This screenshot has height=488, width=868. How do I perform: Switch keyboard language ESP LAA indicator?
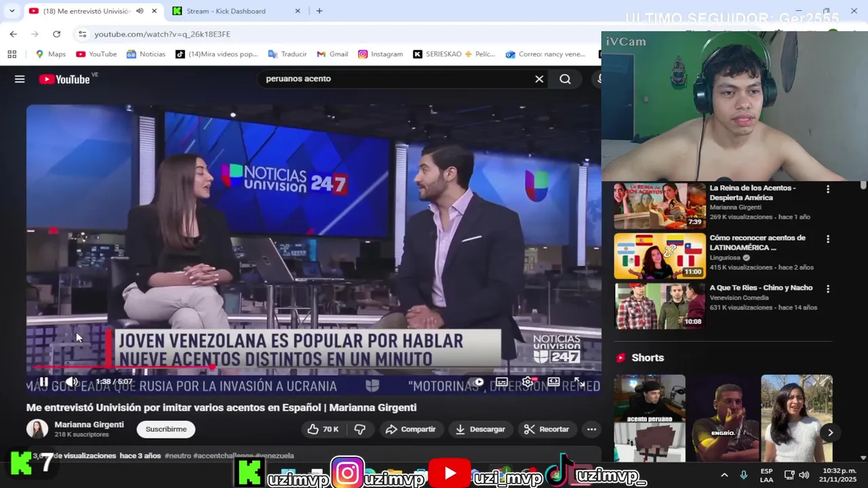[766, 475]
